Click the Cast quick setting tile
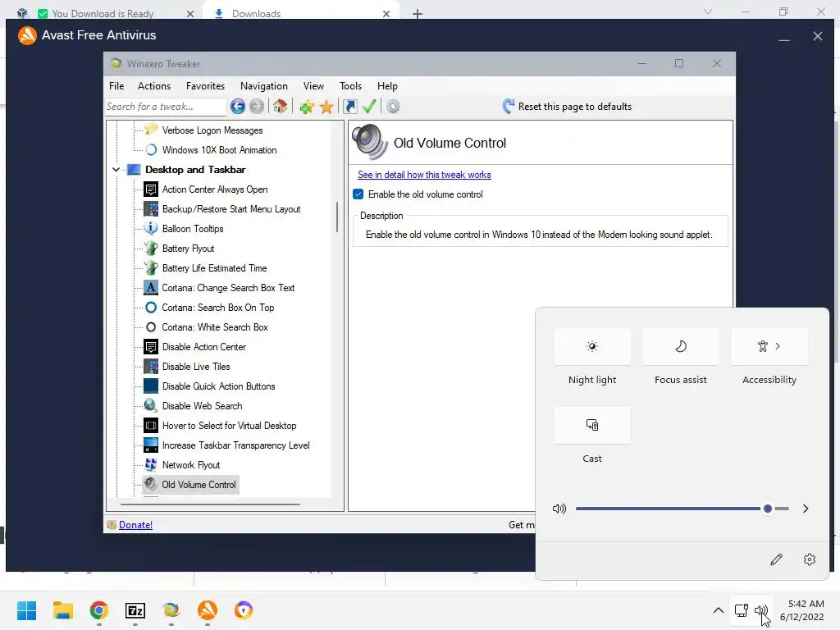This screenshot has height=630, width=840. click(592, 426)
